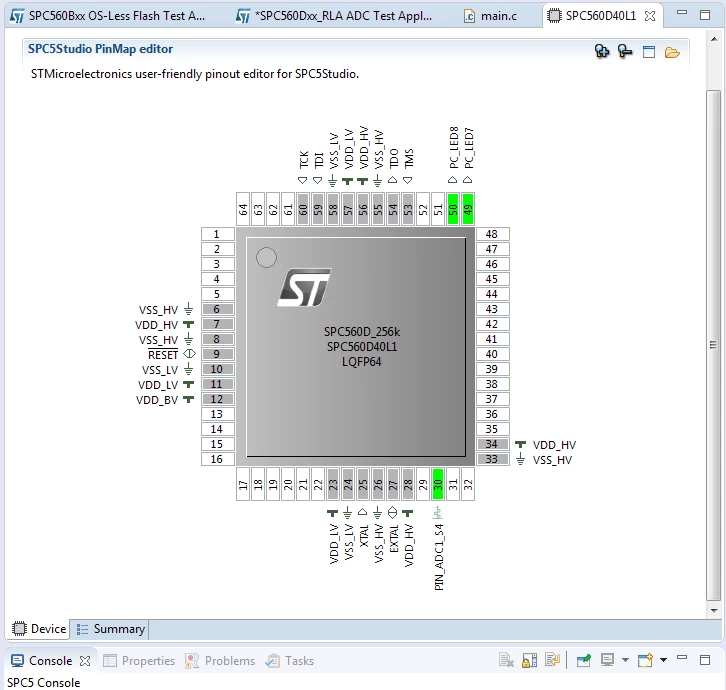Minimize the Console panel
Image resolution: width=726 pixels, height=690 pixels.
682,658
